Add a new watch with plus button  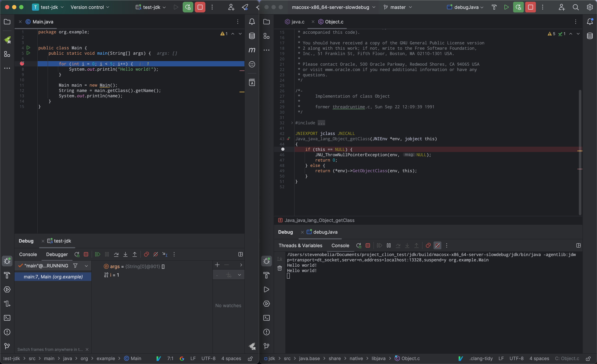[217, 265]
